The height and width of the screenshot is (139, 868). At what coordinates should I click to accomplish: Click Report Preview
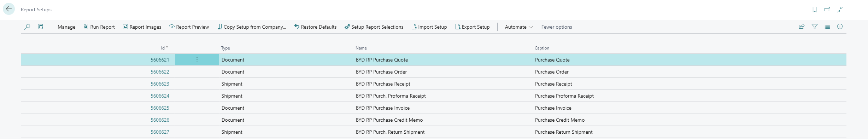tap(189, 27)
